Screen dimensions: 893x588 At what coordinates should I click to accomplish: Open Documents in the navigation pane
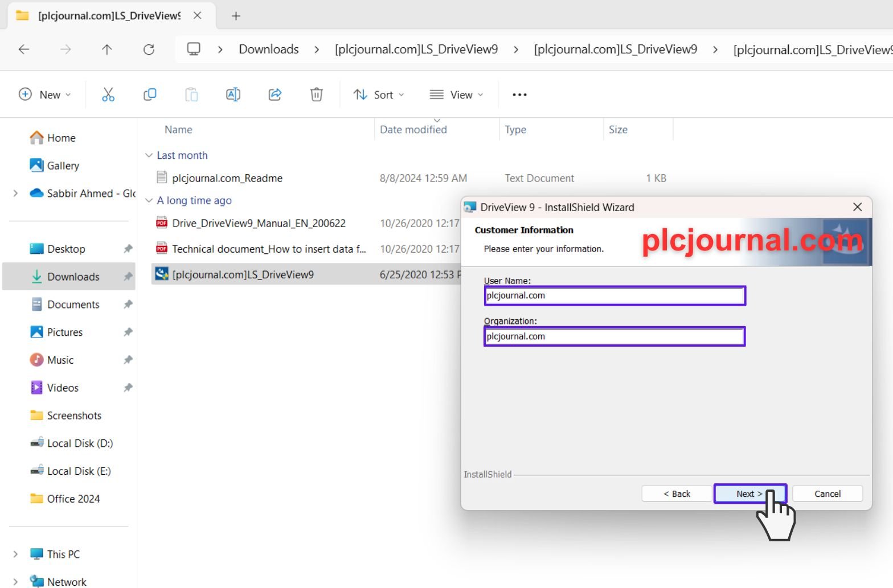[65, 305]
